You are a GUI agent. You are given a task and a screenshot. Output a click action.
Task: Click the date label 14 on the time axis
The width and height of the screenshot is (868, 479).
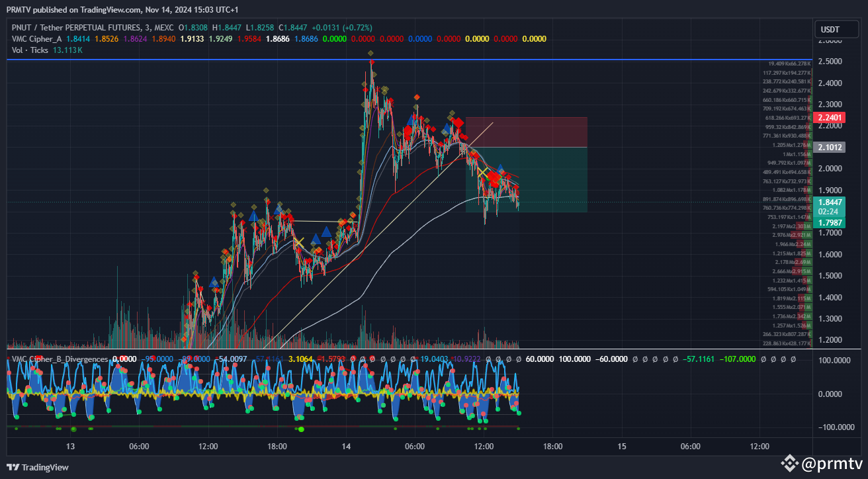(x=346, y=447)
